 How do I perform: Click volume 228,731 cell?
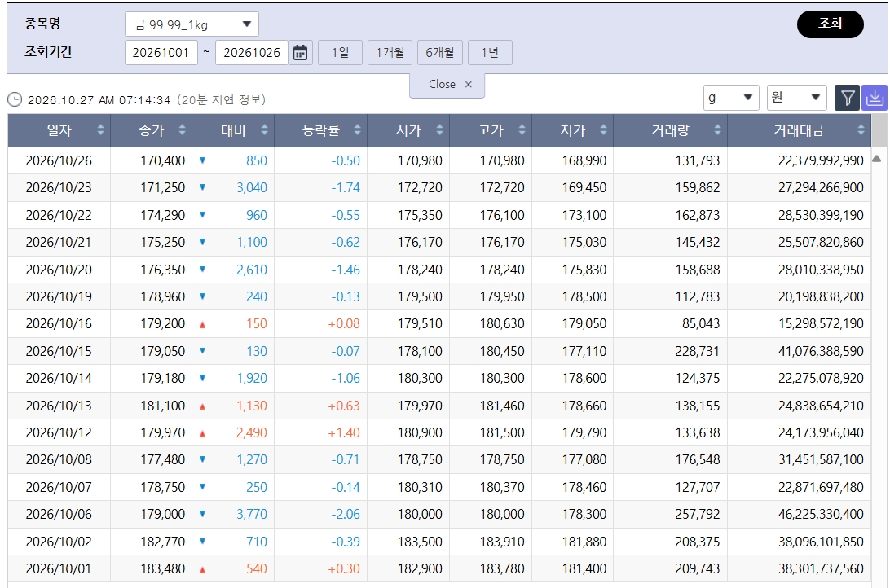pos(670,351)
